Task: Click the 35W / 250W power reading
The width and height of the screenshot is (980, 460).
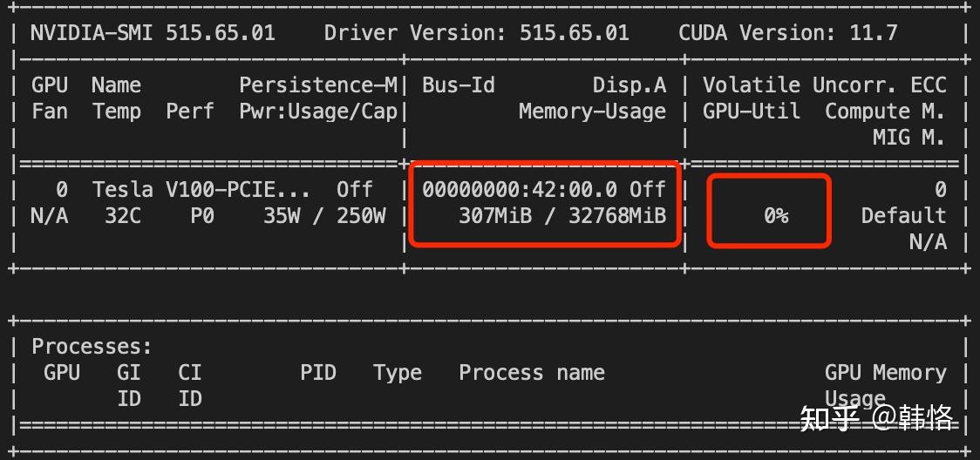Action: (x=323, y=216)
